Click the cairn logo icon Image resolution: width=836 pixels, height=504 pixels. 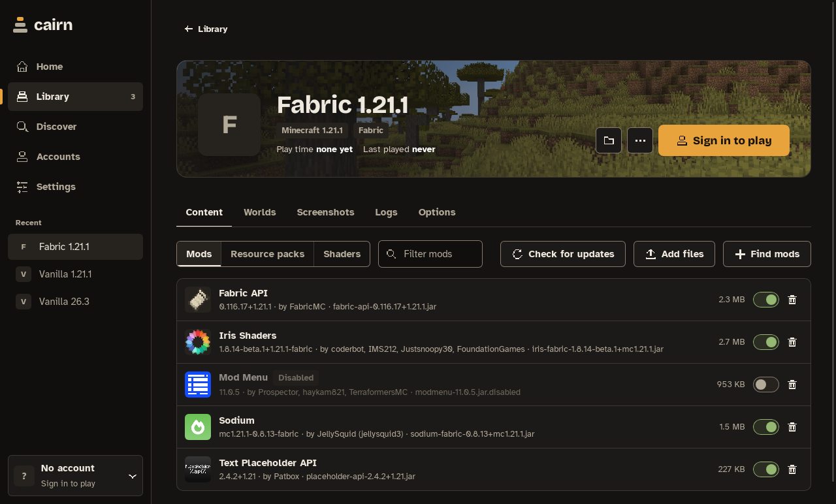20,25
